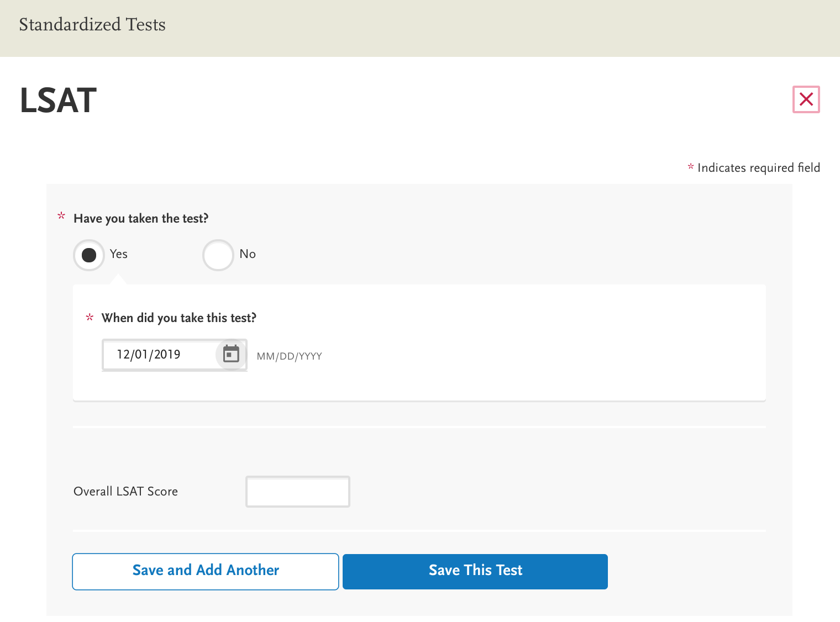This screenshot has width=840, height=622.
Task: Click the 'Have you taken the test?' label
Action: pyautogui.click(x=141, y=219)
